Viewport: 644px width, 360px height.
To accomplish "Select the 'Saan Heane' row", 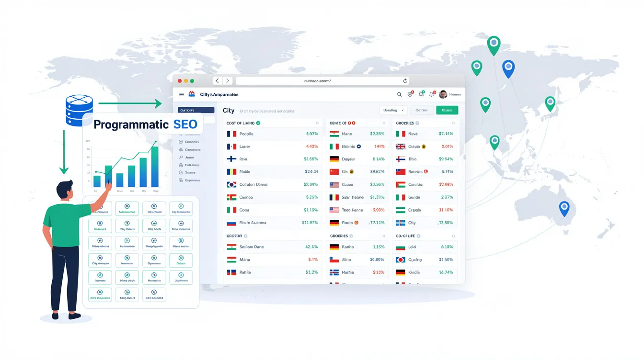I will (358, 197).
